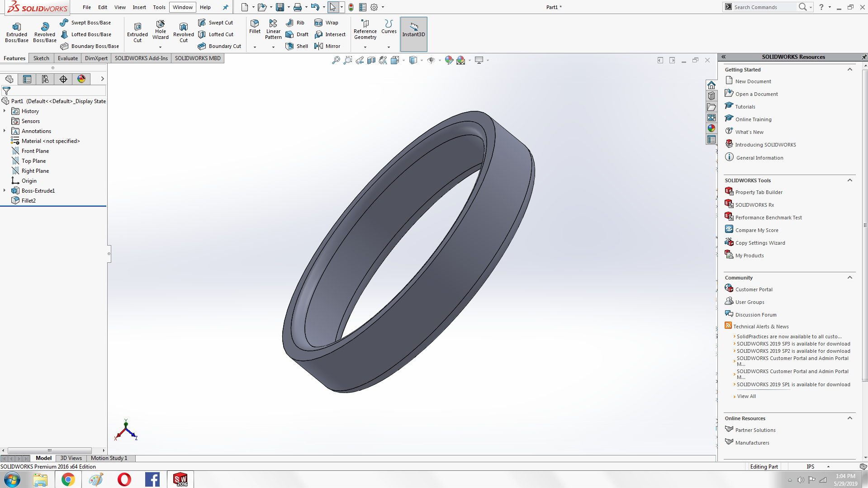Click the FeatureManager horizontal scrollbar

[50, 450]
